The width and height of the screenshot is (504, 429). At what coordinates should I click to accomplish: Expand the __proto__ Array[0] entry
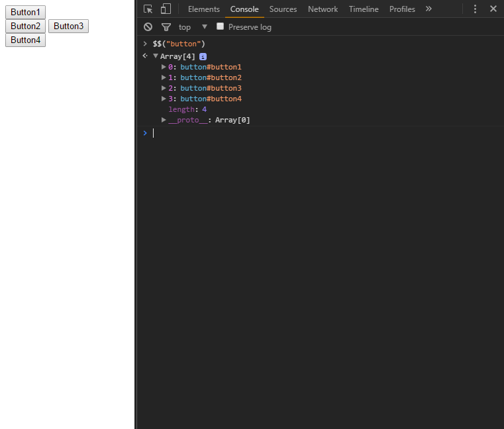click(164, 120)
